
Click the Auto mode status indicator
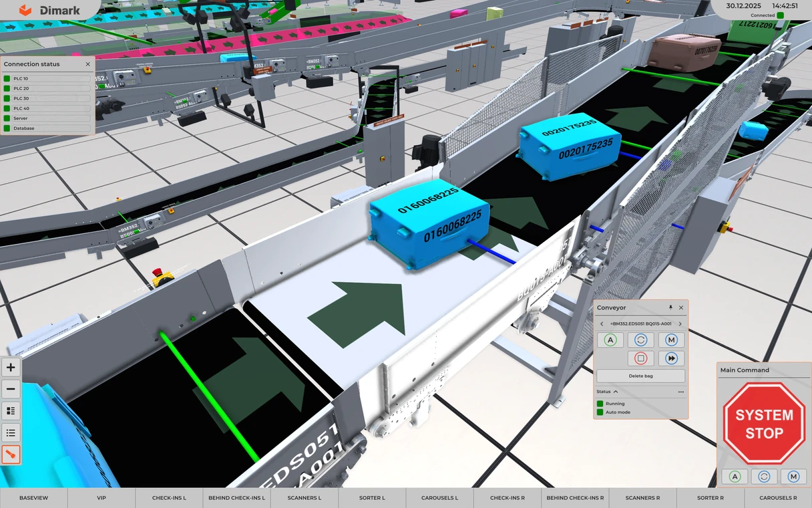point(600,412)
